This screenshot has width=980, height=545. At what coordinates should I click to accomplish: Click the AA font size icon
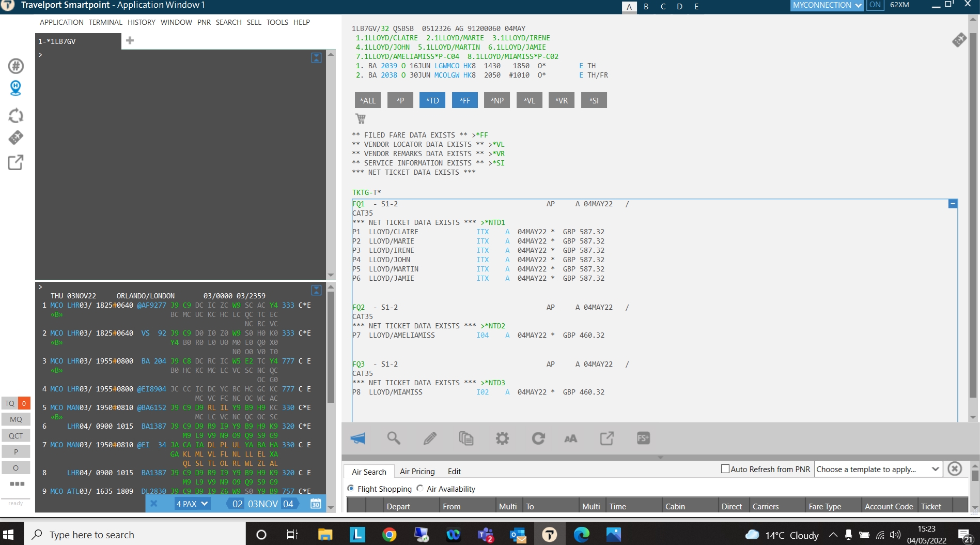[x=570, y=439]
